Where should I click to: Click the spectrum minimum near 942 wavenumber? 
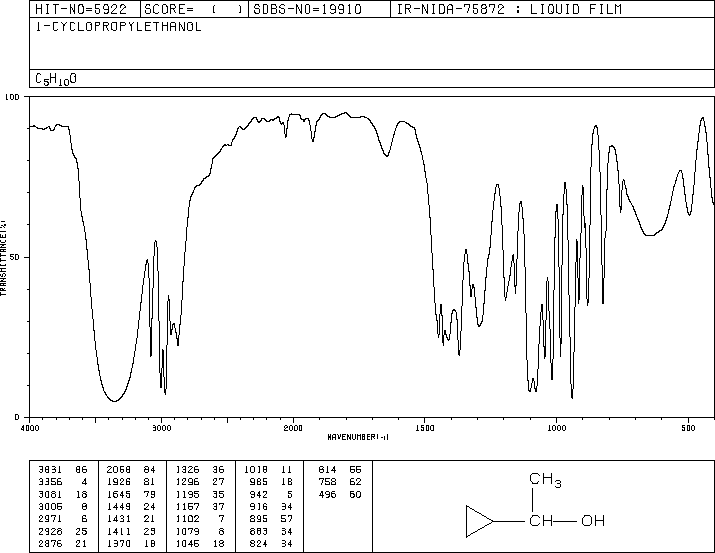(x=572, y=398)
